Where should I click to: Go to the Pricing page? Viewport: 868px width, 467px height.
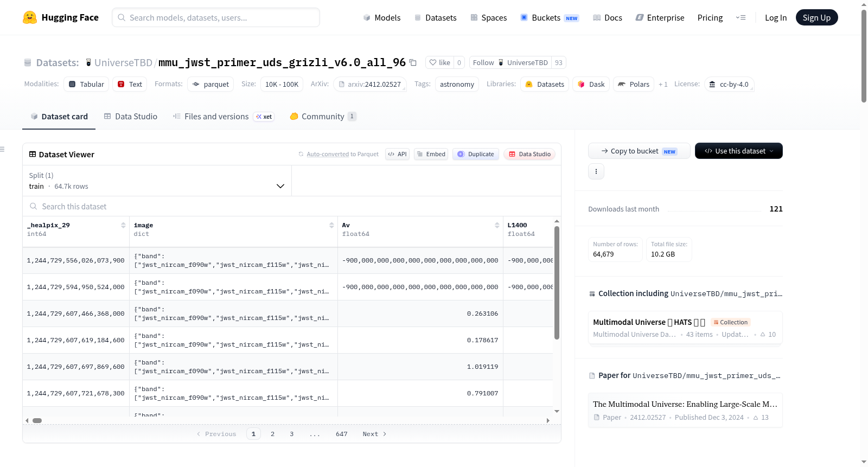(x=710, y=17)
